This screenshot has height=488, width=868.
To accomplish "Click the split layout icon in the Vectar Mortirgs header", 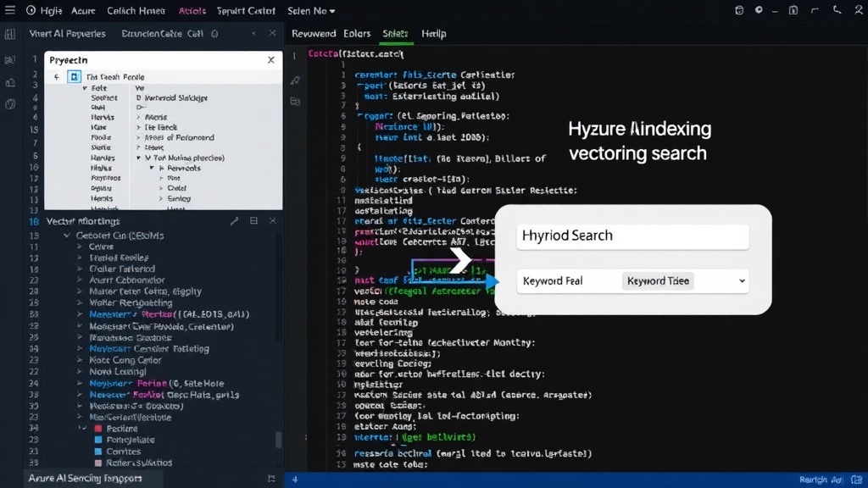I will (x=253, y=221).
